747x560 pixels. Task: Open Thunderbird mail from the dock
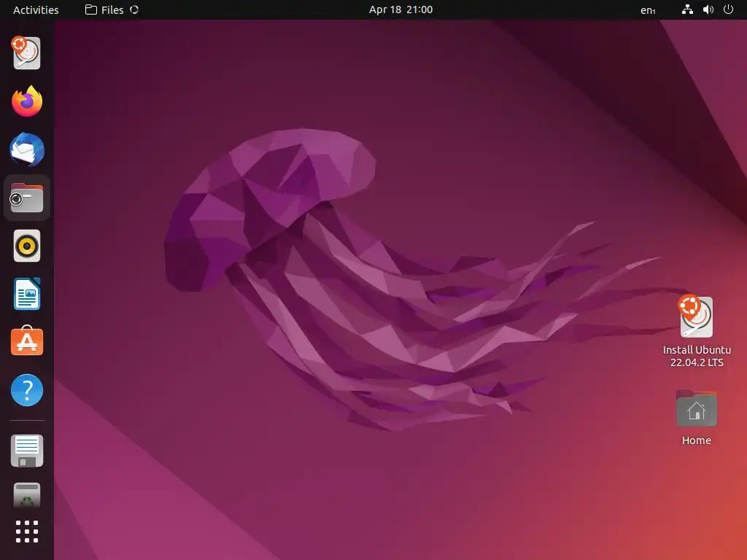click(x=27, y=149)
